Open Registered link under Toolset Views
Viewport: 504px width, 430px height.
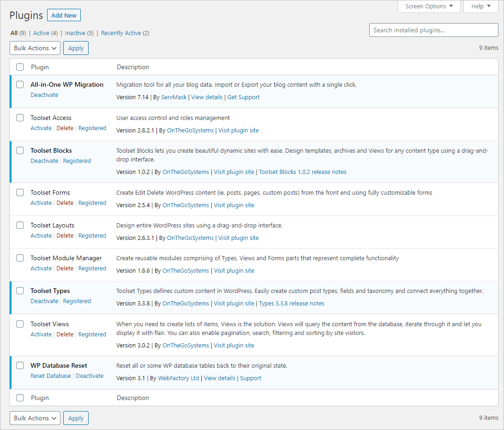92,334
